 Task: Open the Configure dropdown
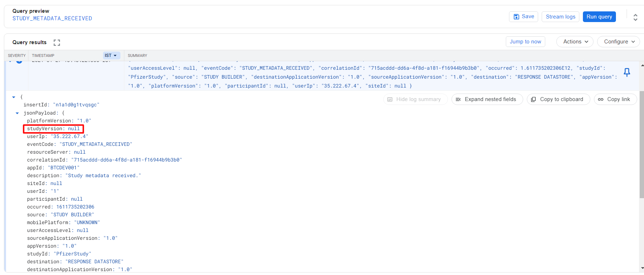618,42
